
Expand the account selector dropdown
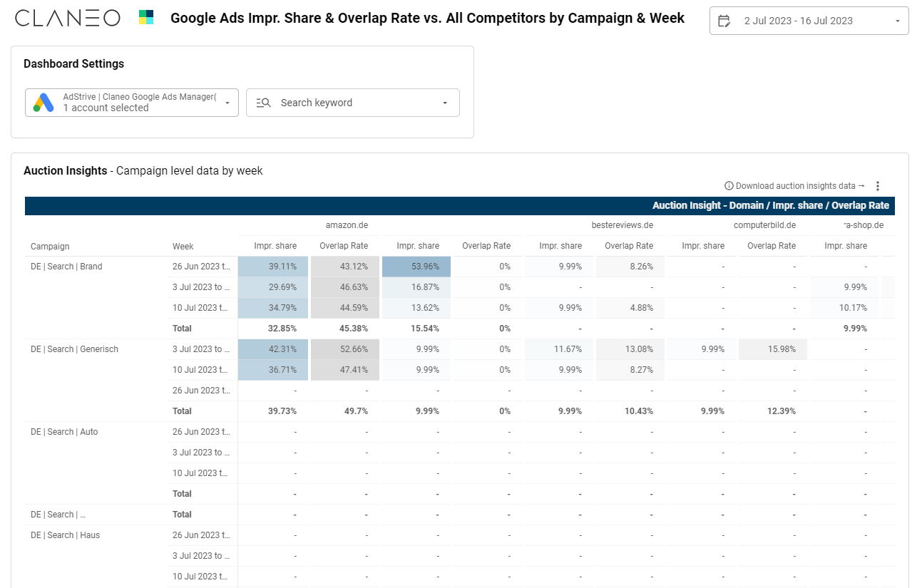(x=227, y=103)
